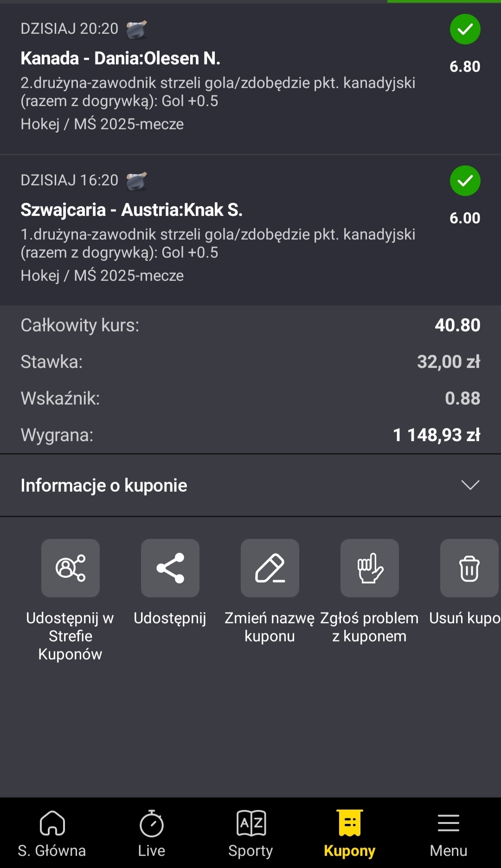Tap the Udostępnij share icon
Image resolution: width=501 pixels, height=868 pixels.
click(170, 568)
